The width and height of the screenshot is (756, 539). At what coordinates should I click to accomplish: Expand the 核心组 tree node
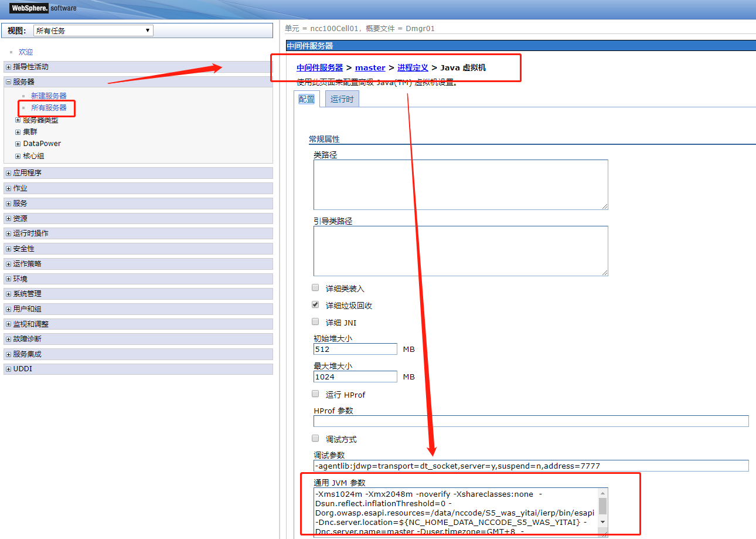click(x=18, y=156)
